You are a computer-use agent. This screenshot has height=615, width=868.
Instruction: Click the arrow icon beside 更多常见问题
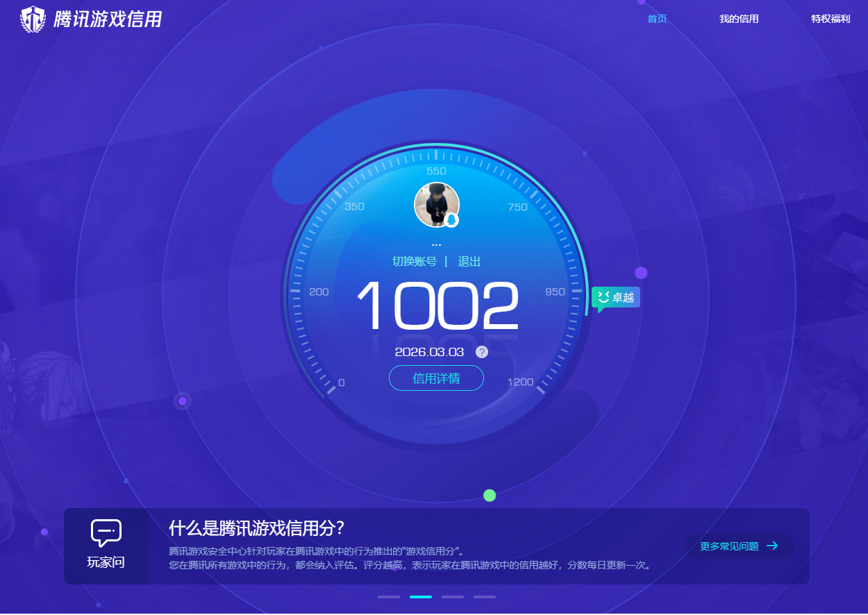(772, 546)
